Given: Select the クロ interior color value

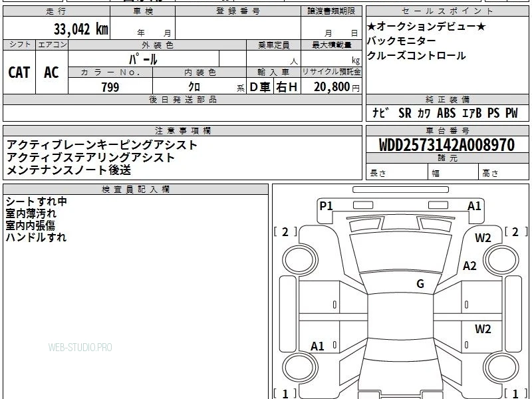Looking at the screenshot, I should pyautogui.click(x=194, y=87).
